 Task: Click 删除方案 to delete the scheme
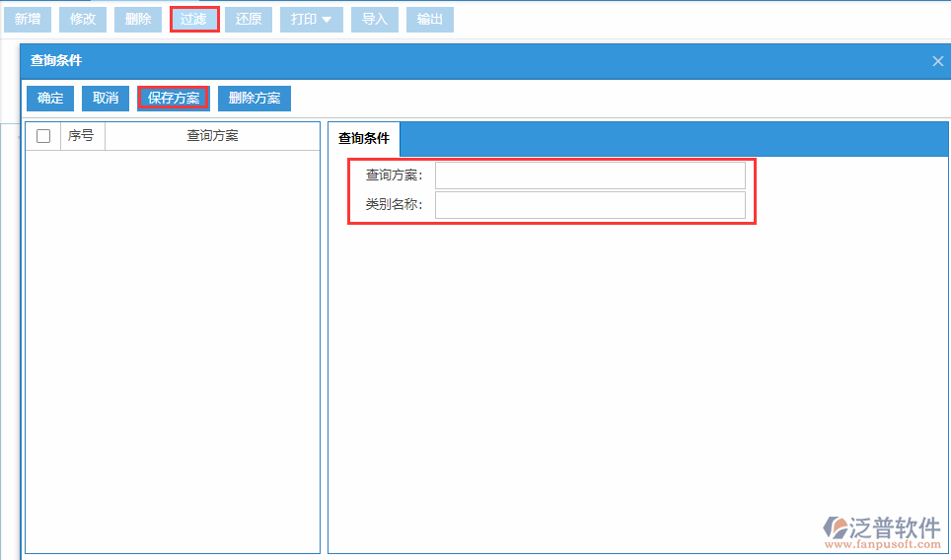pyautogui.click(x=255, y=99)
